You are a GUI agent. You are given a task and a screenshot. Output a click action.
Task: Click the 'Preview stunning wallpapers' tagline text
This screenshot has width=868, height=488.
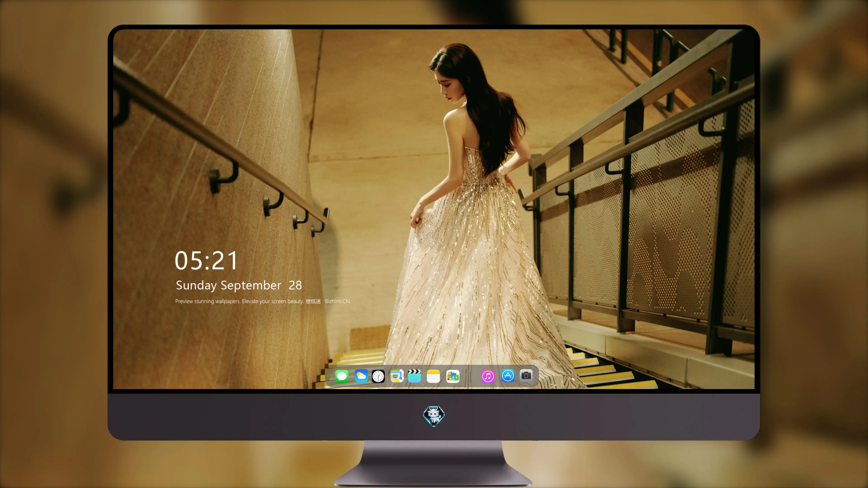click(x=262, y=301)
